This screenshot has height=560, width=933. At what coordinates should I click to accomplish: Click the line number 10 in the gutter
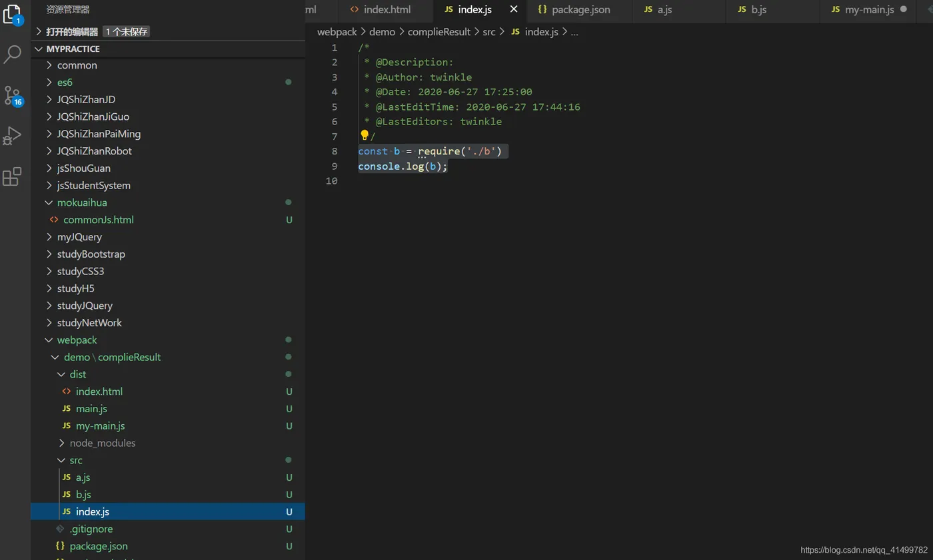point(331,181)
